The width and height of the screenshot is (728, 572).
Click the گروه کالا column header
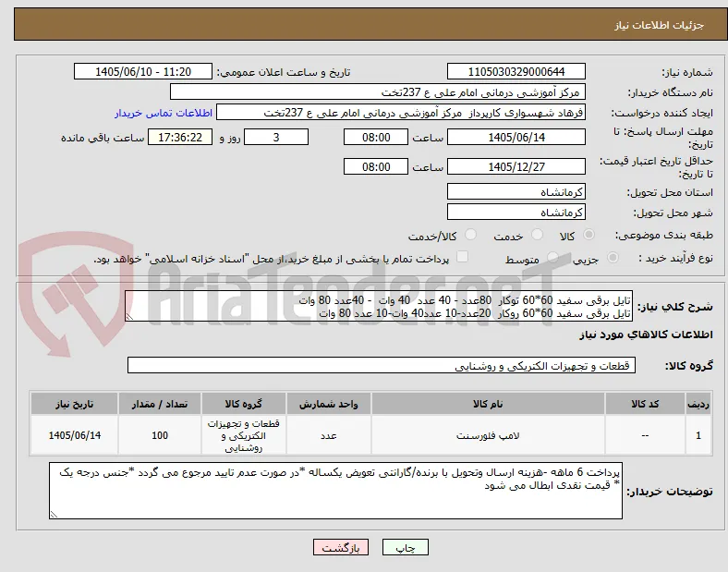tap(244, 404)
